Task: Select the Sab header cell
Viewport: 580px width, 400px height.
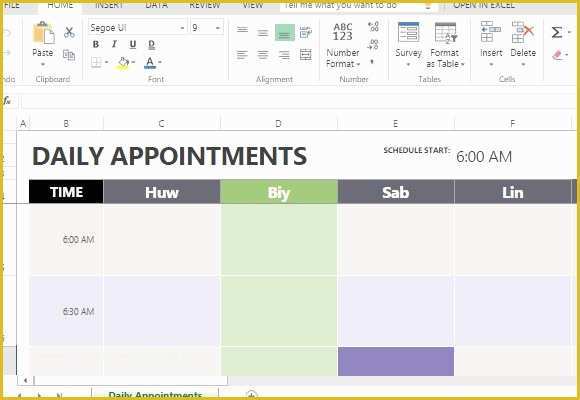Action: [x=396, y=192]
